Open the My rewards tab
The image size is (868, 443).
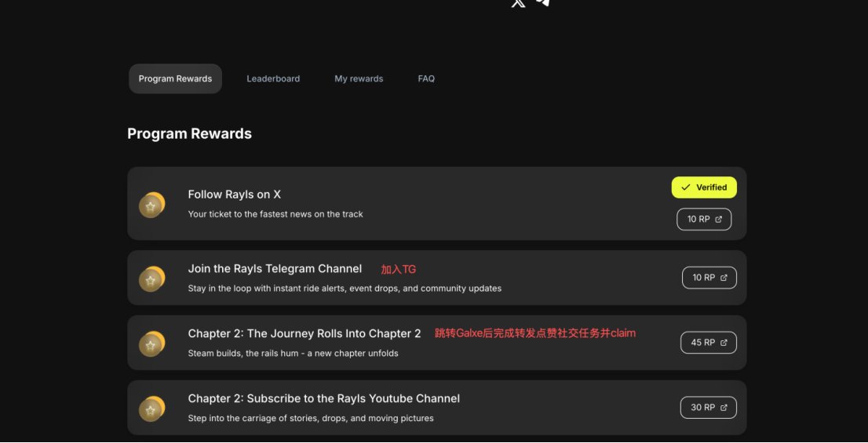[359, 78]
